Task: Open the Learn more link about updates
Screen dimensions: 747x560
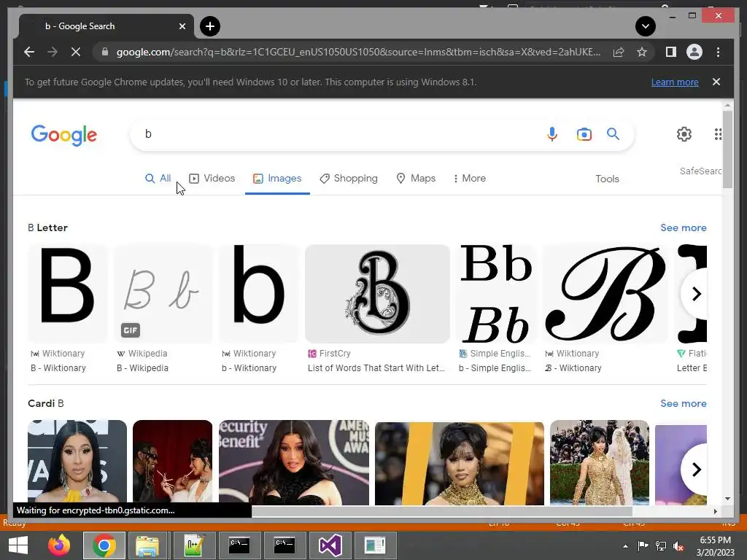Action: pos(675,82)
